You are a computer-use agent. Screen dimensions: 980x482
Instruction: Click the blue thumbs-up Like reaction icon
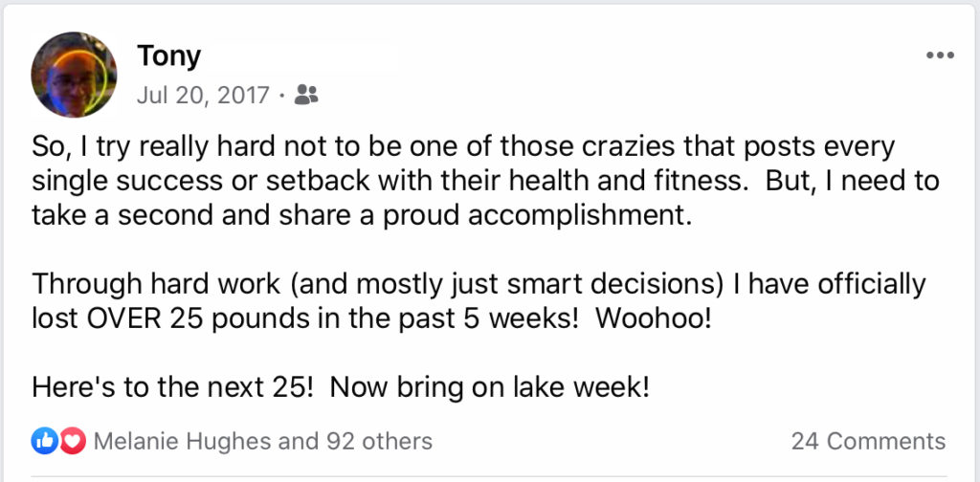(x=44, y=442)
